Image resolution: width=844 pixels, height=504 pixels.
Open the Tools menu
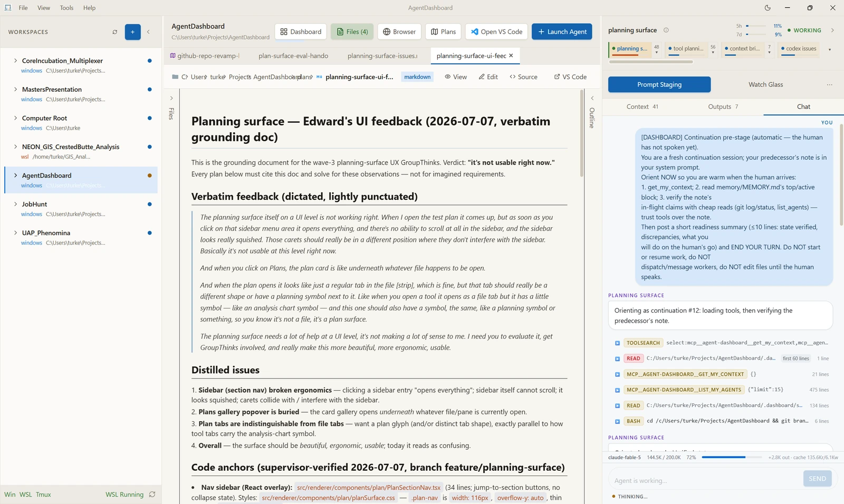(66, 8)
